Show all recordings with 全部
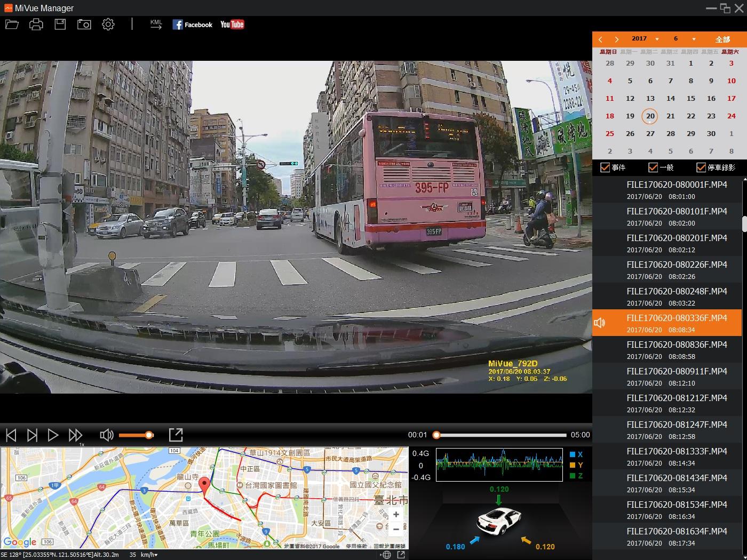Viewport: 747px width, 560px height. (722, 39)
